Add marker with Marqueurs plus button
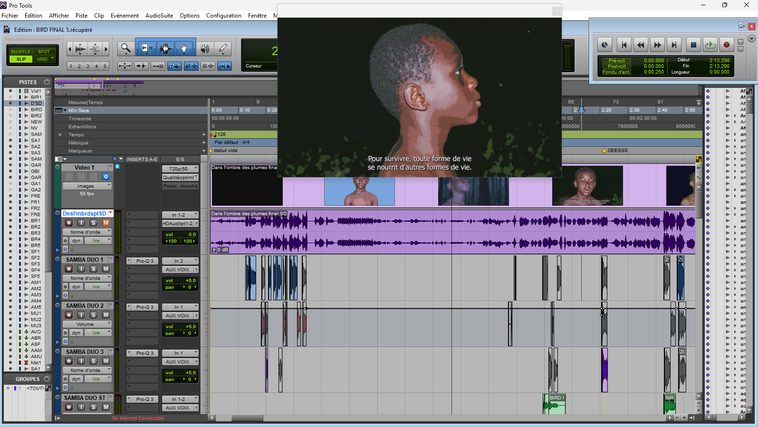The image size is (758, 427). pyautogui.click(x=204, y=151)
